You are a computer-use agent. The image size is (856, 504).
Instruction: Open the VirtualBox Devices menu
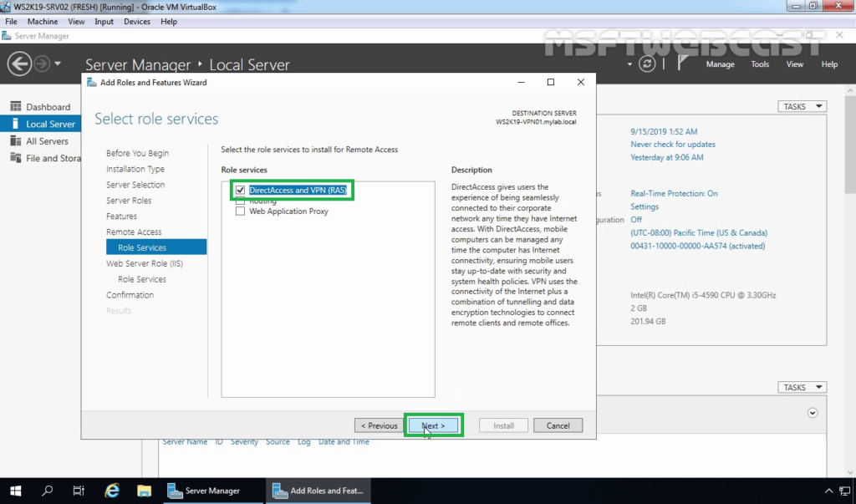(x=136, y=21)
